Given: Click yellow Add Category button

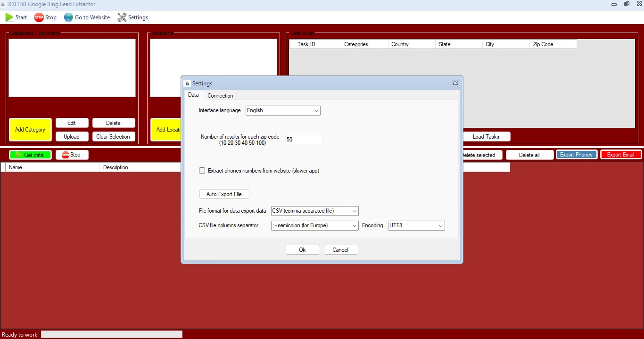Looking at the screenshot, I should tap(30, 130).
